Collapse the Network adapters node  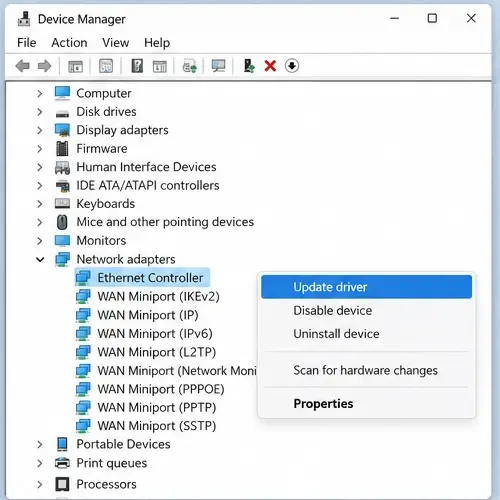[40, 259]
